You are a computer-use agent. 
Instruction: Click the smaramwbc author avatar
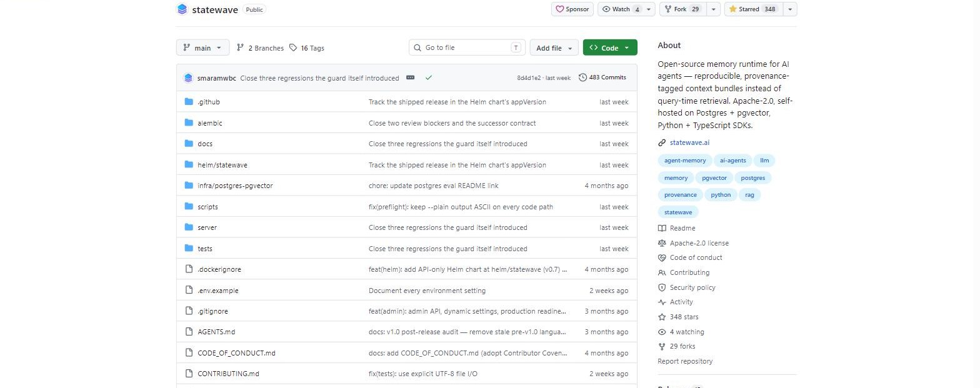click(188, 78)
